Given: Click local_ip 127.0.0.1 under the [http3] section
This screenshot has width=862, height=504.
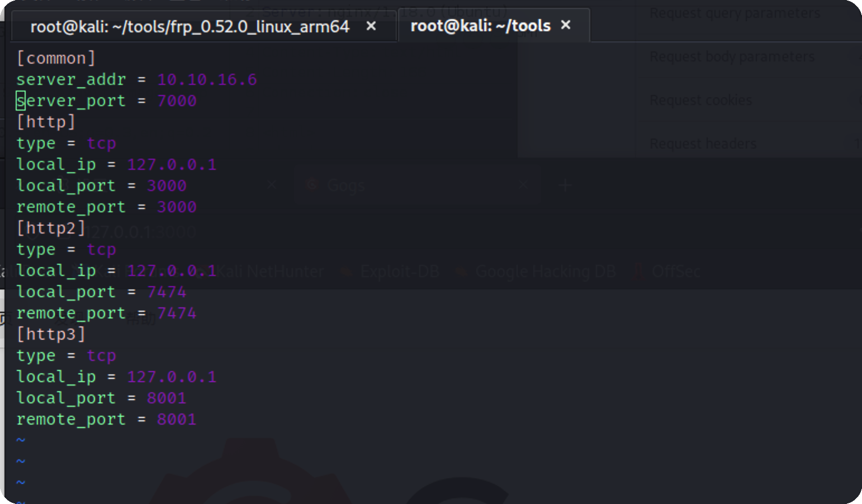Looking at the screenshot, I should tap(172, 377).
